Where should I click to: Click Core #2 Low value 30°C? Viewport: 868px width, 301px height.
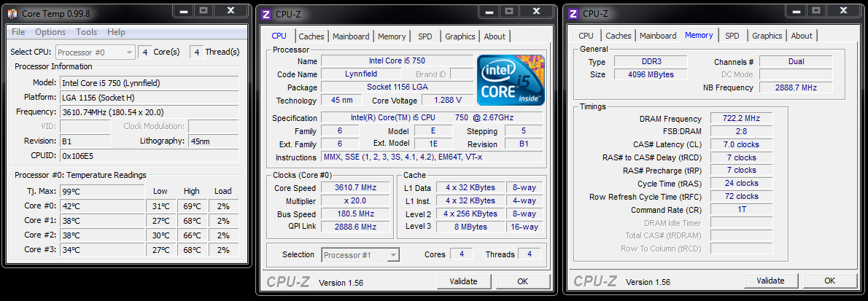[x=160, y=235]
